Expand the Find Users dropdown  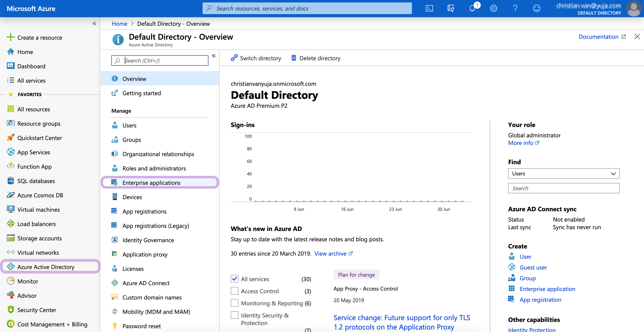[563, 174]
